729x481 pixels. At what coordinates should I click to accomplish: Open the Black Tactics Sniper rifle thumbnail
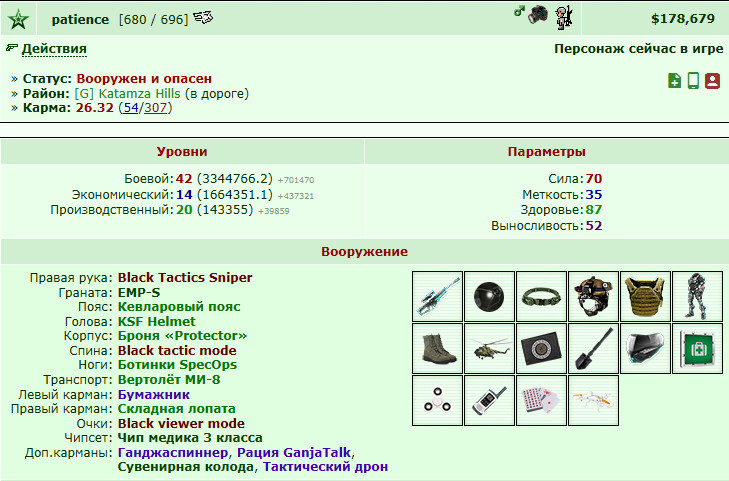tap(437, 297)
